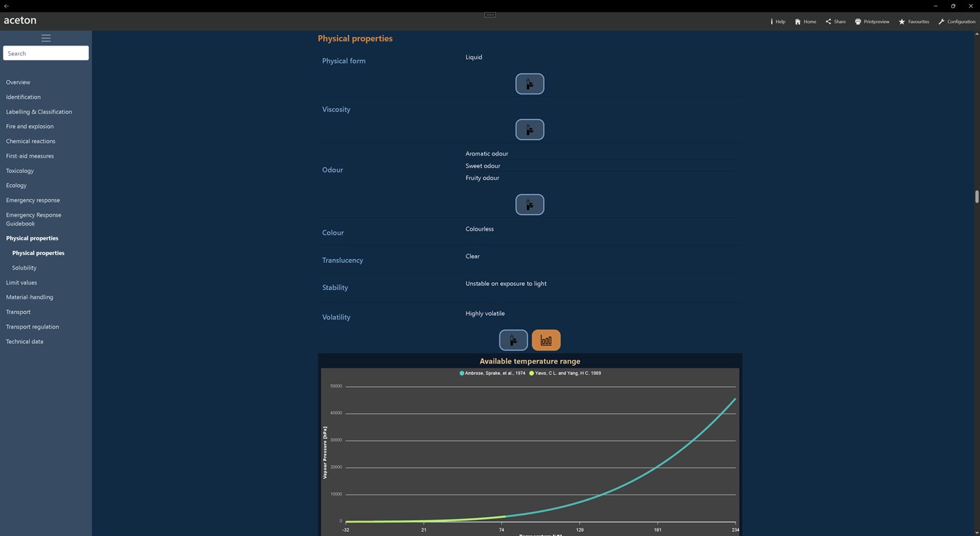Go to Labelling & Classification
980x536 pixels.
pyautogui.click(x=39, y=111)
